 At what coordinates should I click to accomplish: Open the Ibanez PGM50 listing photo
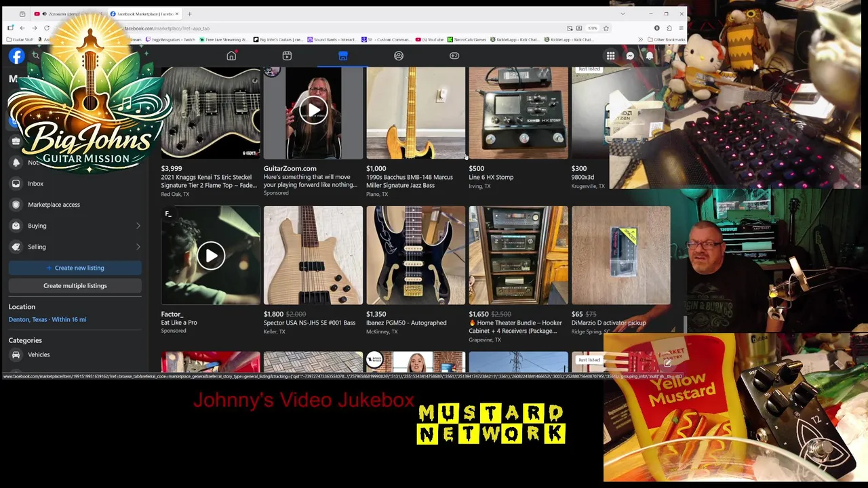416,256
